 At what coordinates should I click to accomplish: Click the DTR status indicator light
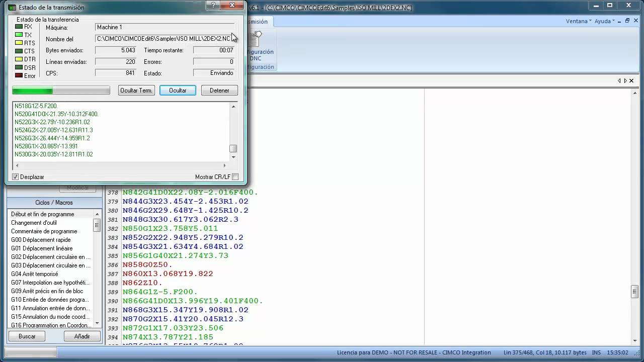(x=19, y=59)
